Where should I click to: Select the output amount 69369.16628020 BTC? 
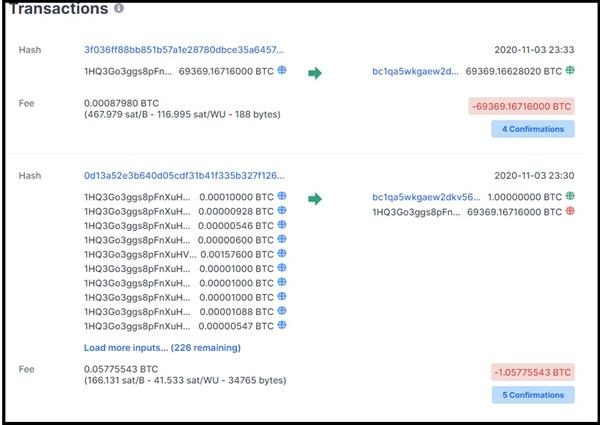point(514,71)
